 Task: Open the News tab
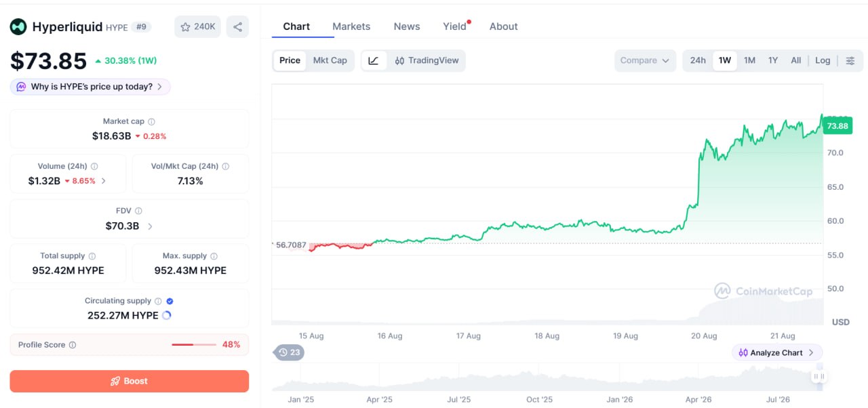[x=407, y=26]
